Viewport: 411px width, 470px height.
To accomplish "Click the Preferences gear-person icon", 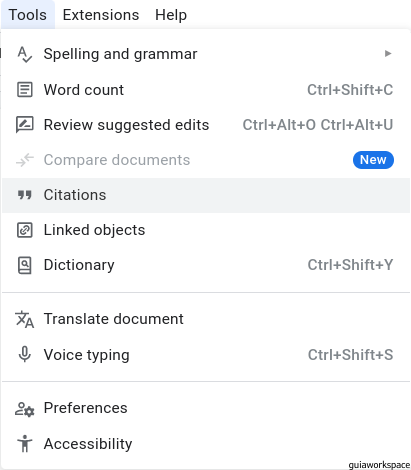I will 25,409.
